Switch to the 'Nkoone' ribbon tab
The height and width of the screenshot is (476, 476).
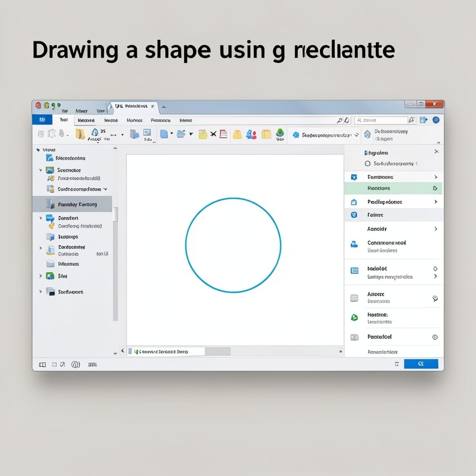pyautogui.click(x=86, y=120)
